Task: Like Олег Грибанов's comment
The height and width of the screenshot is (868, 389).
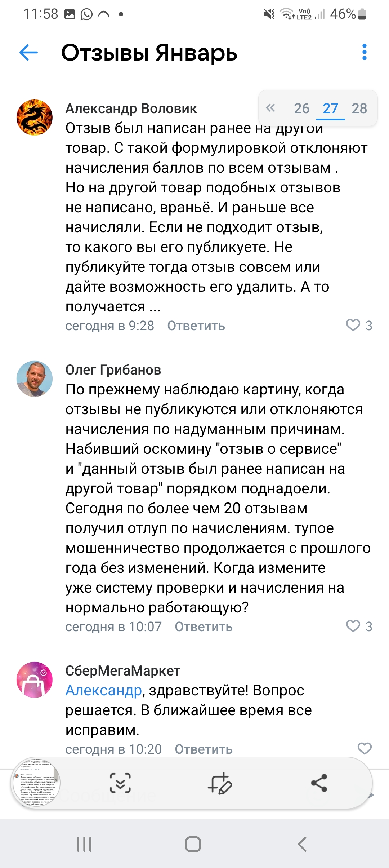Action: tap(353, 626)
